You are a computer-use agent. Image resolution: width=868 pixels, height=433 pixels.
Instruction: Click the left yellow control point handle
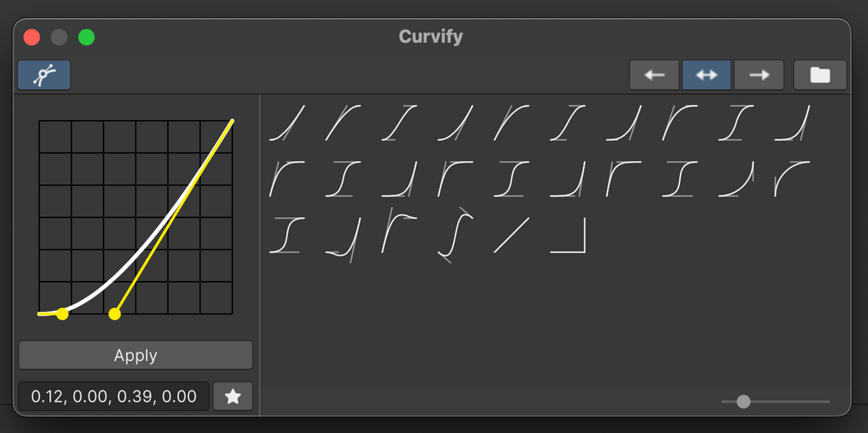63,314
